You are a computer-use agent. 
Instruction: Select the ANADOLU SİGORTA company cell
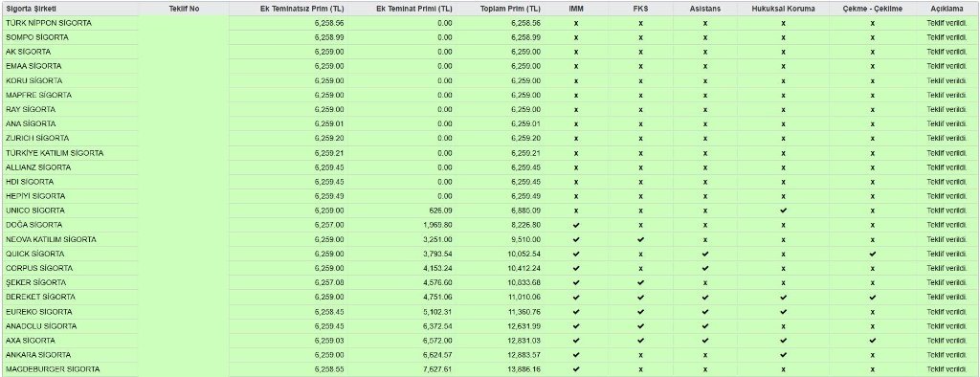click(x=41, y=326)
